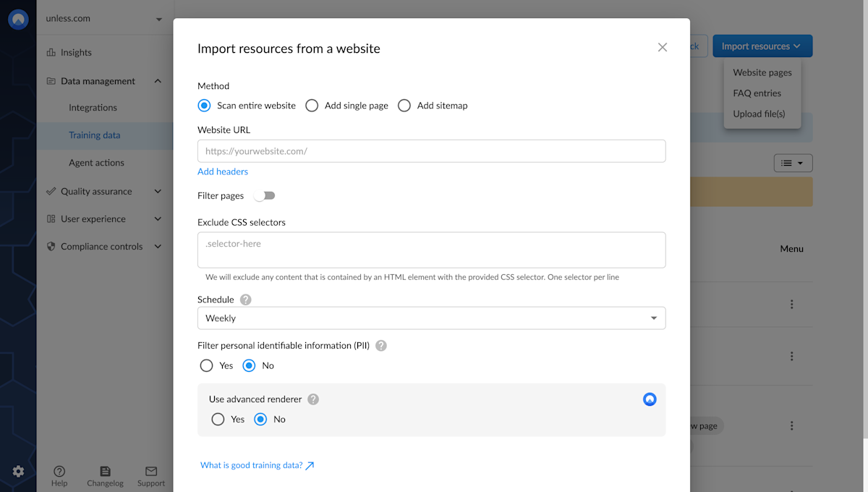Click the Add headers link
The width and height of the screenshot is (868, 492).
coord(223,171)
